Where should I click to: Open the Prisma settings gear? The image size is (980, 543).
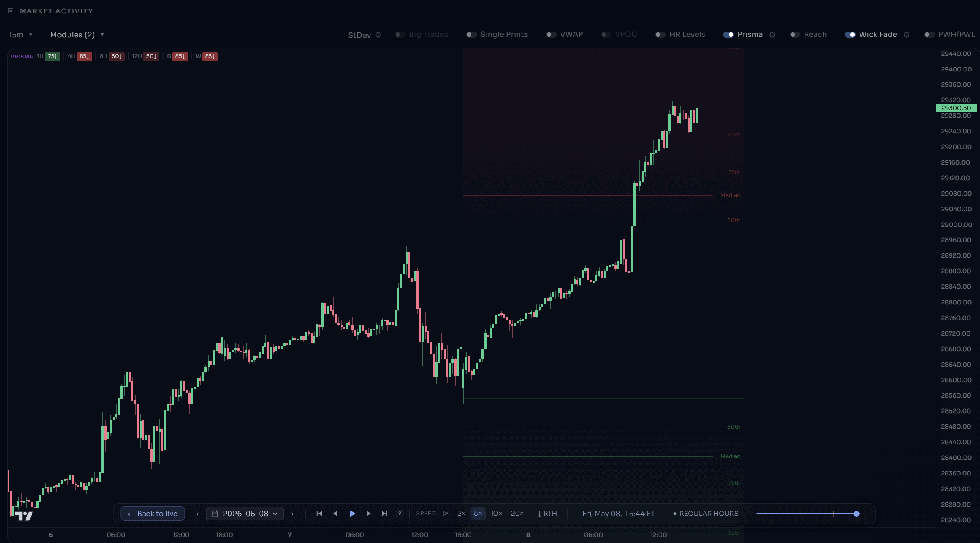(x=772, y=35)
